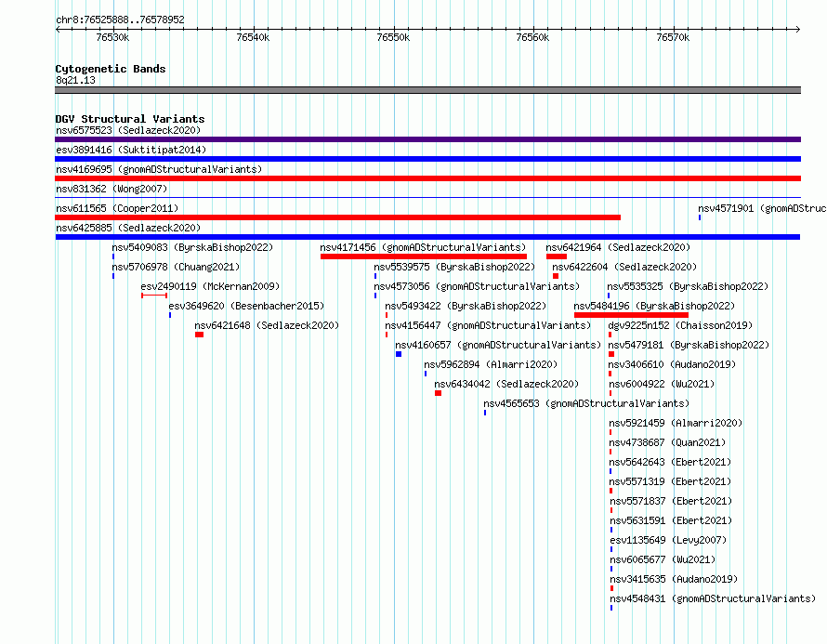This screenshot has width=827, height=644.
Task: Click the blue nsv6425885 variant bar
Action: [427, 237]
